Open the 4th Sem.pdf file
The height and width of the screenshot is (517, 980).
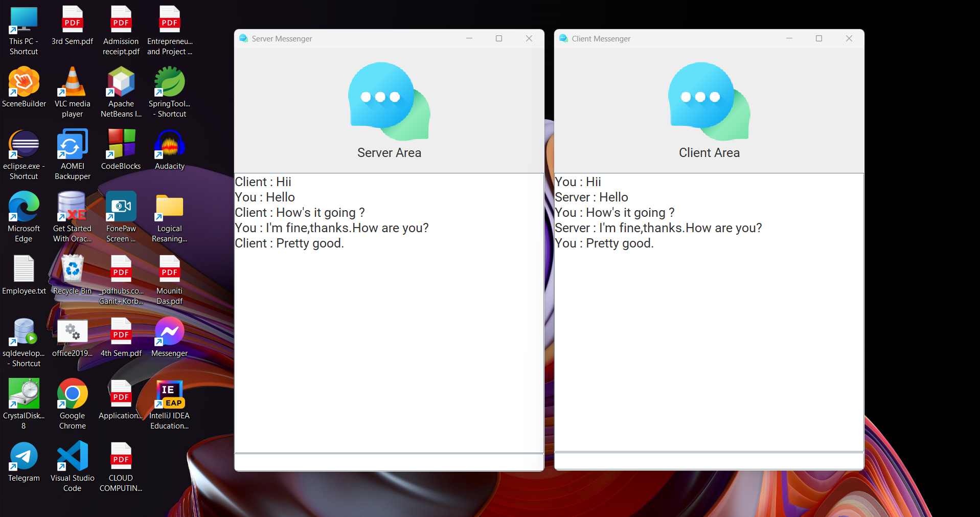coord(121,331)
